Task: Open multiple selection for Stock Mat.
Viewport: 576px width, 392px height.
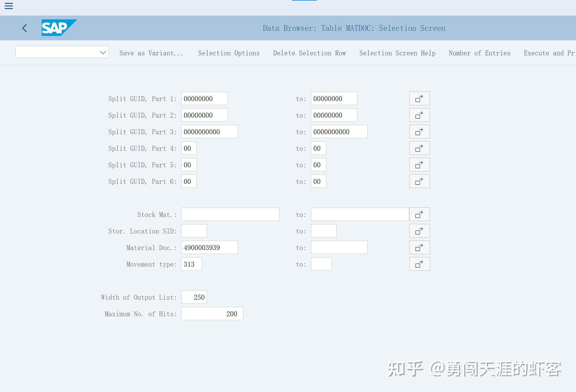Action: pyautogui.click(x=419, y=214)
